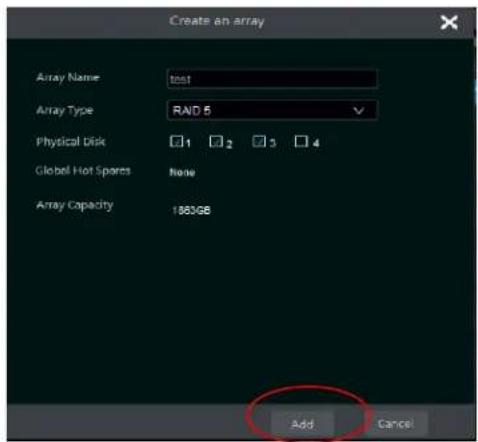The width and height of the screenshot is (478, 442).
Task: Uncheck Physical Disk 3 checkbox
Action: 259,141
